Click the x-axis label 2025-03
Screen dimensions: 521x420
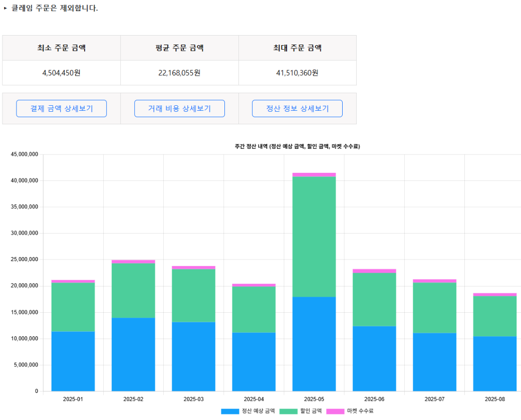[x=193, y=399]
